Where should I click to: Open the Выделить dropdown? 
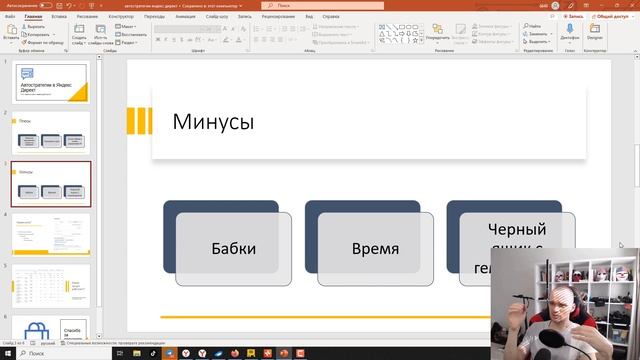coord(537,42)
